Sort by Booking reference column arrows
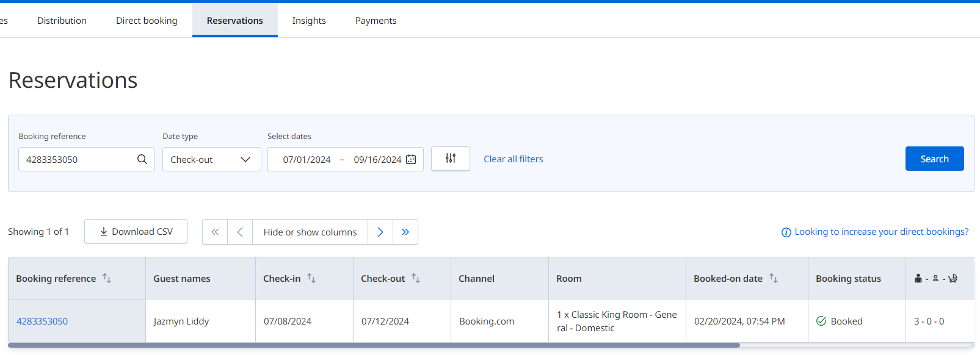 click(107, 278)
